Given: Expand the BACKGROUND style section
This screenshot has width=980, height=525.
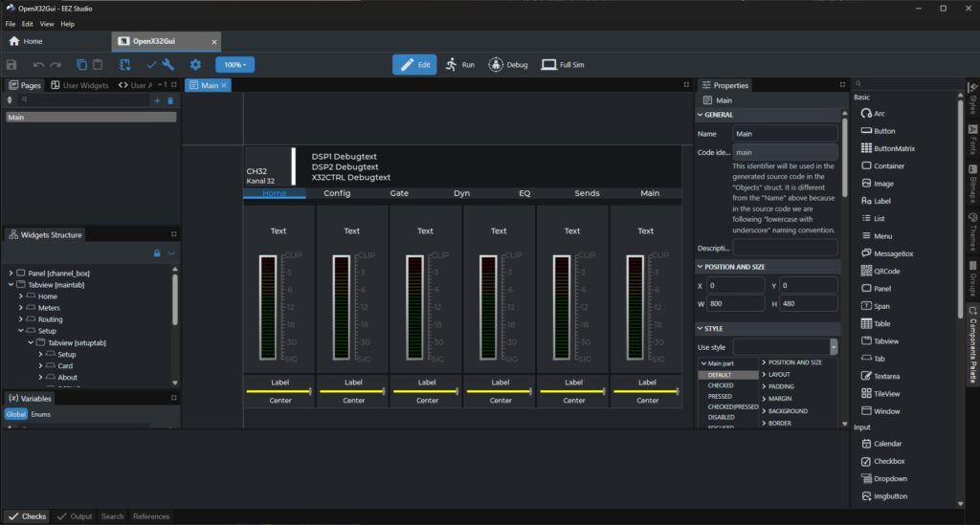Looking at the screenshot, I should point(785,410).
